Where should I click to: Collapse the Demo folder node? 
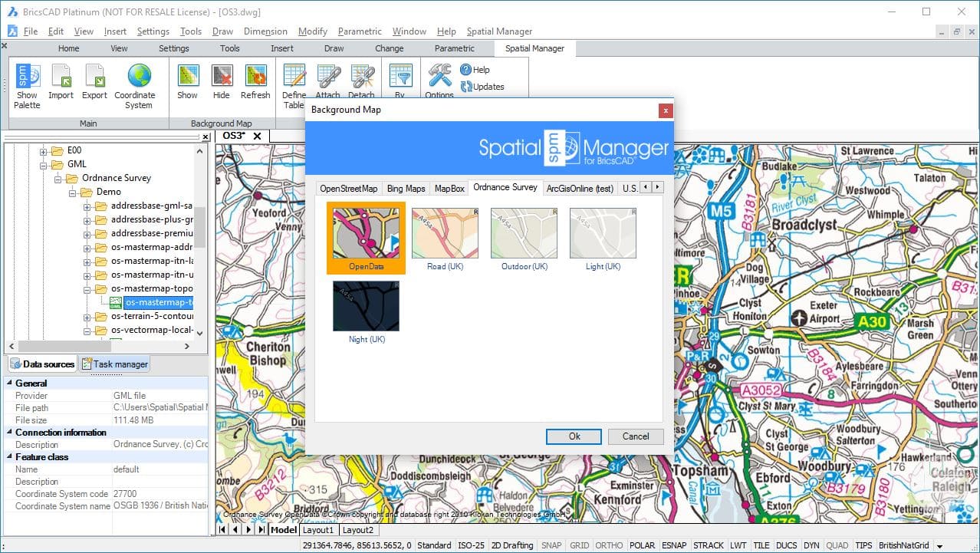click(x=72, y=192)
